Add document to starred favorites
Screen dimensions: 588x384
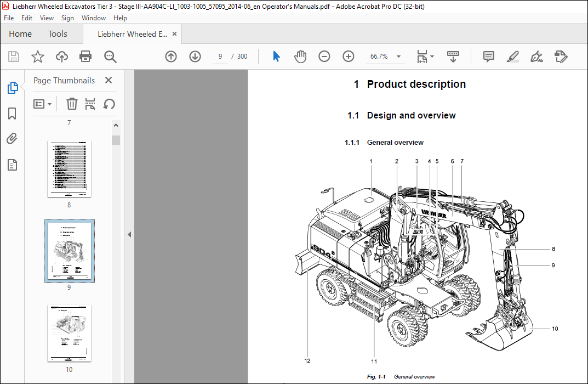coord(37,57)
